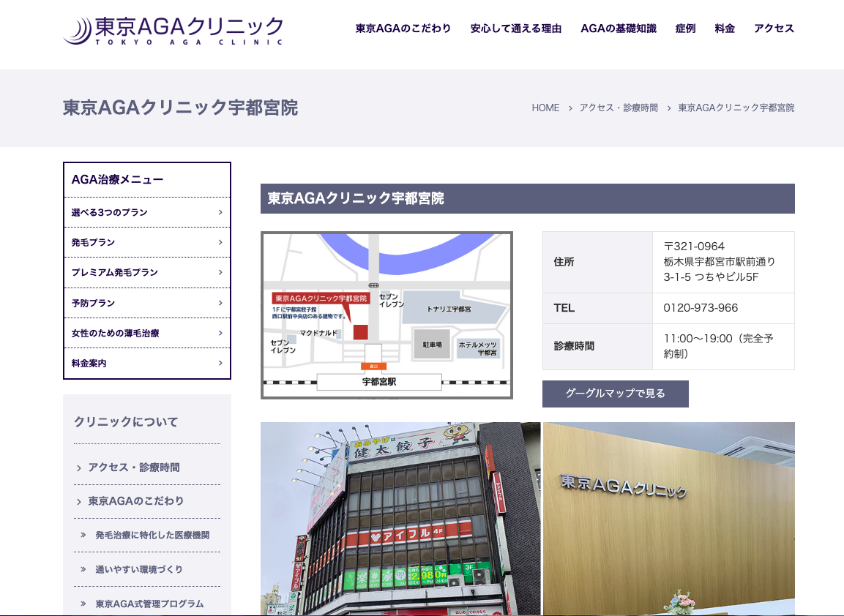Open the 料金 item in top navigation
This screenshot has height=616, width=844.
point(724,28)
